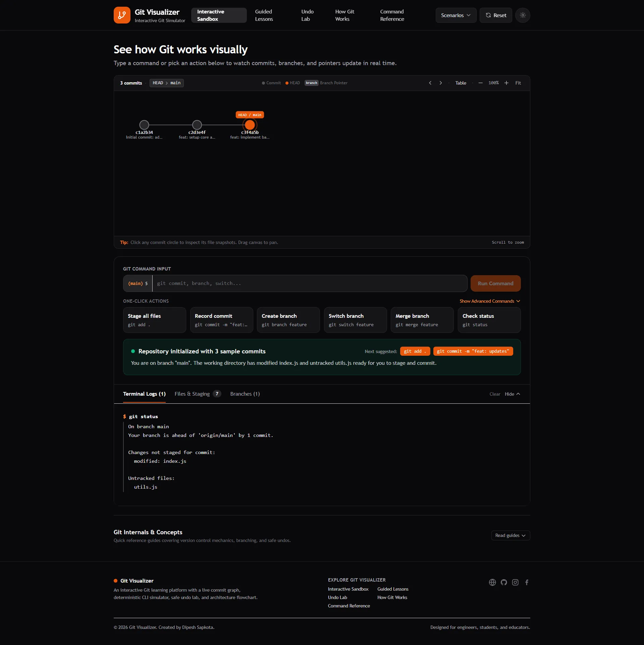Focus the git command input field
644x645 pixels.
tap(310, 284)
